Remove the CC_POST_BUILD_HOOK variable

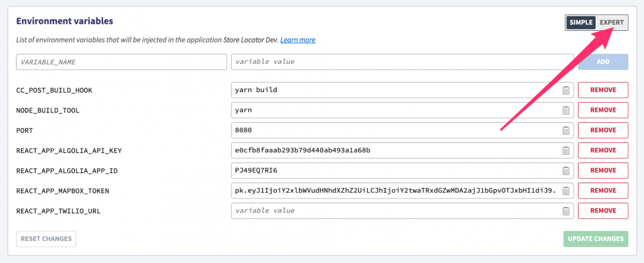[x=603, y=90]
